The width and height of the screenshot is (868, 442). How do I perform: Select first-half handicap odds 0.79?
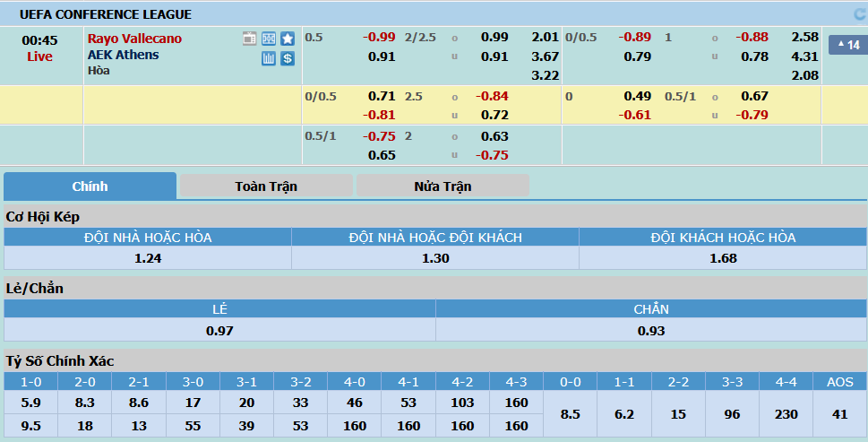coord(638,56)
